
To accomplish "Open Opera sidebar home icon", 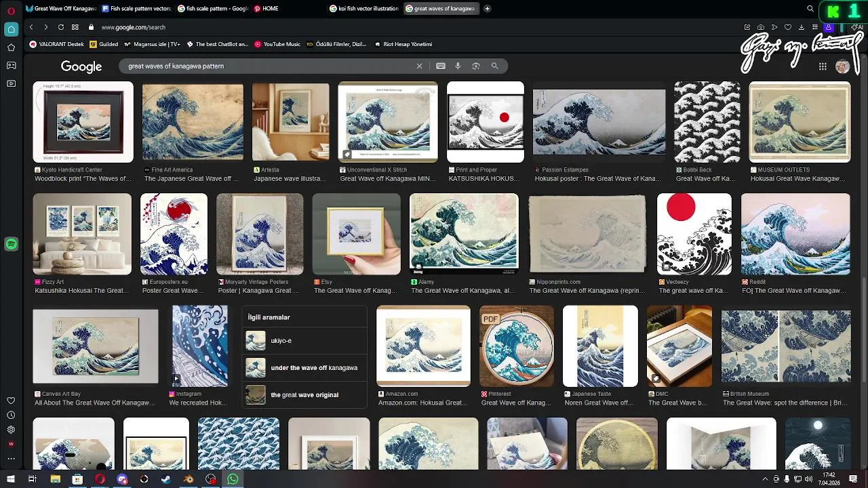I will point(11,29).
